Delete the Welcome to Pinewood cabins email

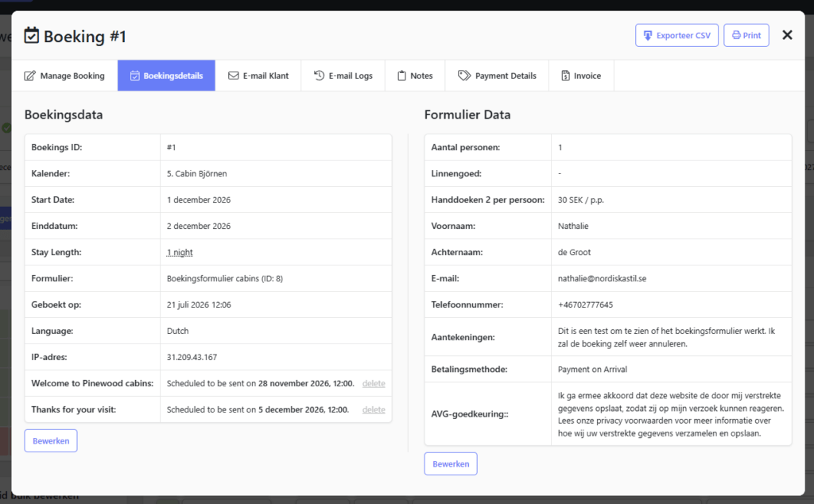(374, 384)
